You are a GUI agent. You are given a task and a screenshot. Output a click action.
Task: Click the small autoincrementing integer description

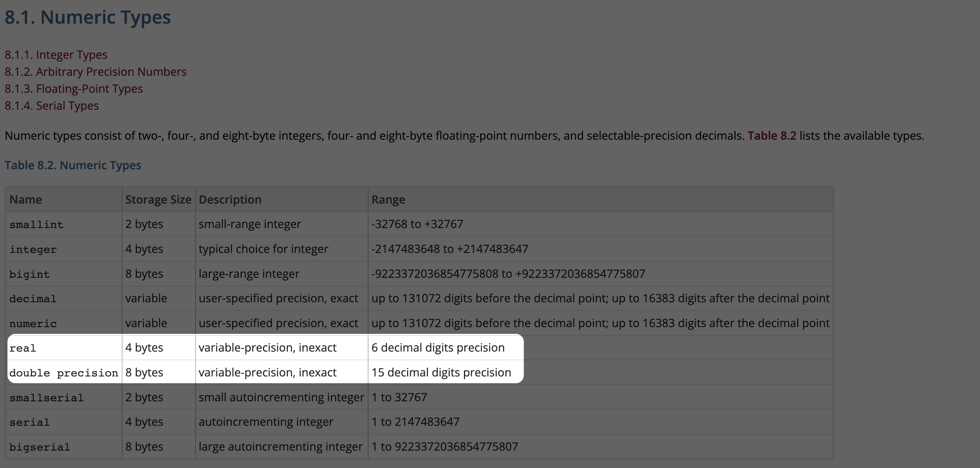pos(281,397)
